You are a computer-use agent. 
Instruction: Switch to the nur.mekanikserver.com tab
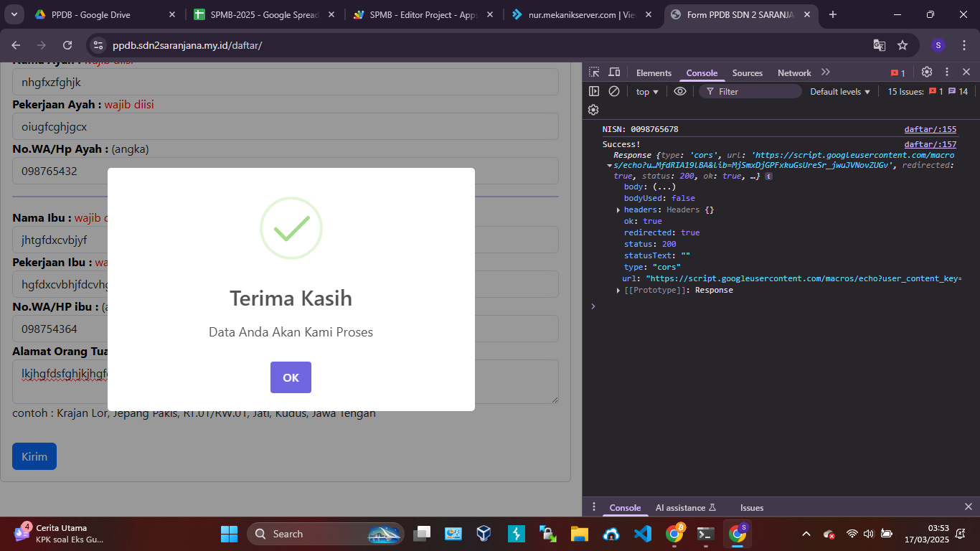click(x=582, y=14)
